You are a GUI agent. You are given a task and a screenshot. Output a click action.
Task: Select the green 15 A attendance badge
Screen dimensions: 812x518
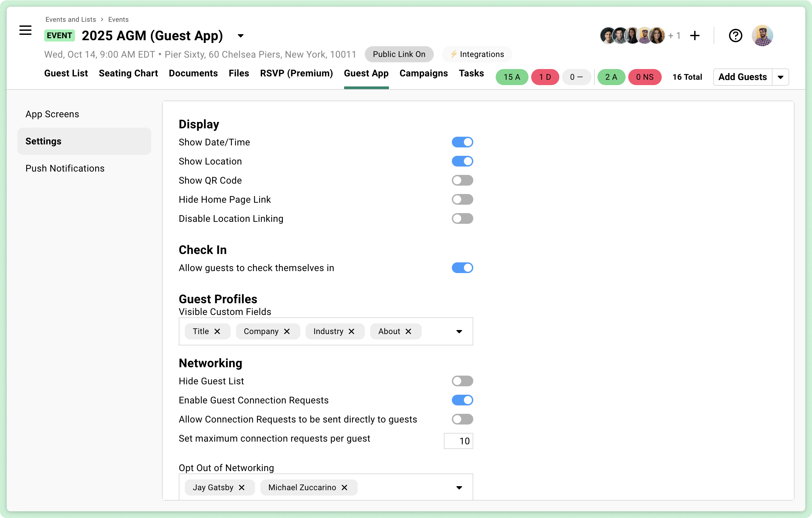(x=511, y=77)
